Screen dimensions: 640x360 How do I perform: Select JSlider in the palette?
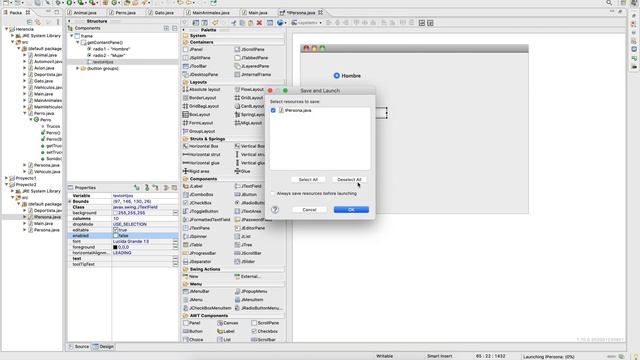[x=245, y=262]
